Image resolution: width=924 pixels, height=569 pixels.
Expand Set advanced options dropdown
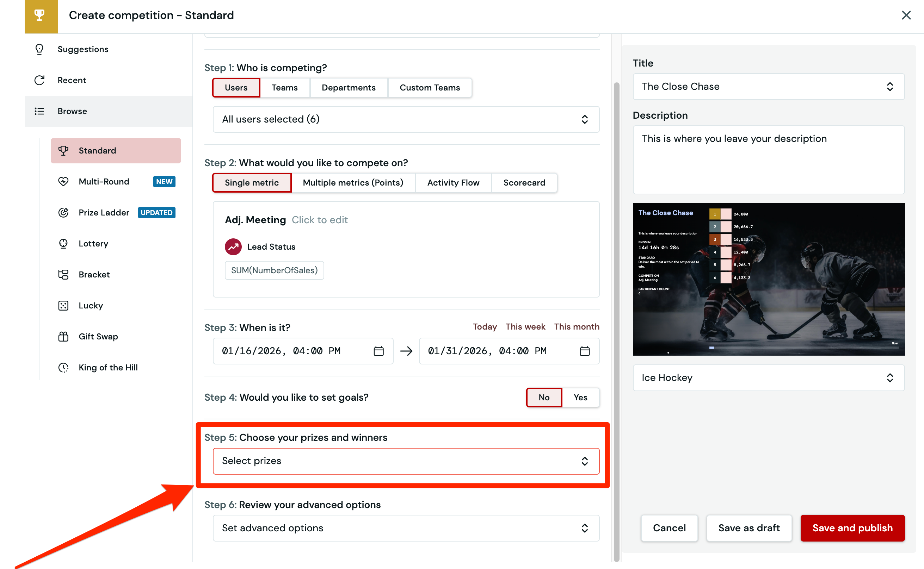click(406, 528)
